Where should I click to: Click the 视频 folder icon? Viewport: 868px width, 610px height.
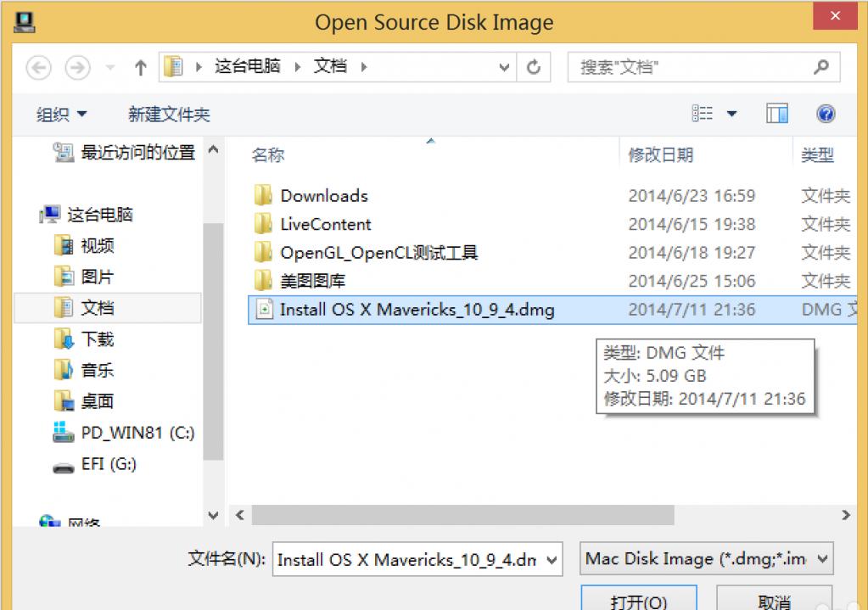click(64, 245)
